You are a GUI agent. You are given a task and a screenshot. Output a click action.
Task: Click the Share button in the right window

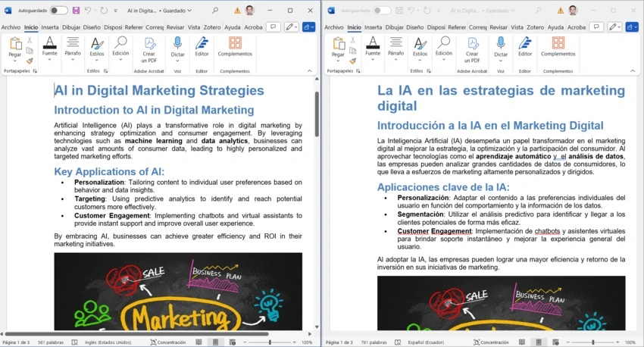coord(632,27)
